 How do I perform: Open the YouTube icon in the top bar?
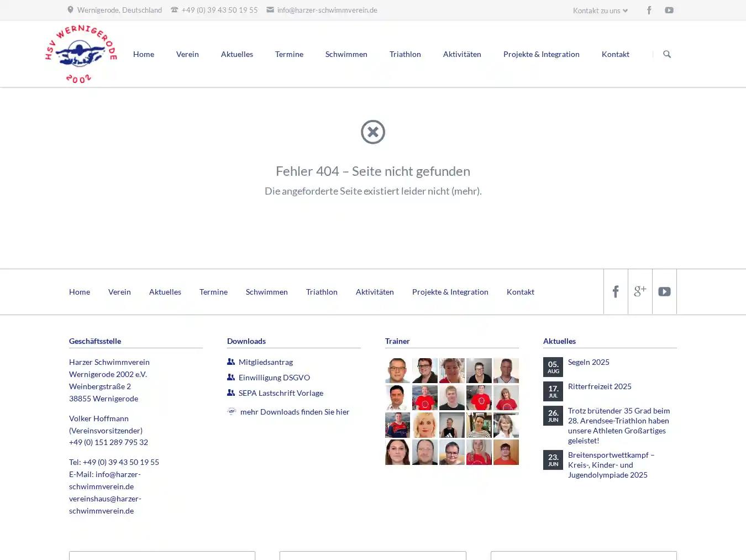(x=669, y=10)
